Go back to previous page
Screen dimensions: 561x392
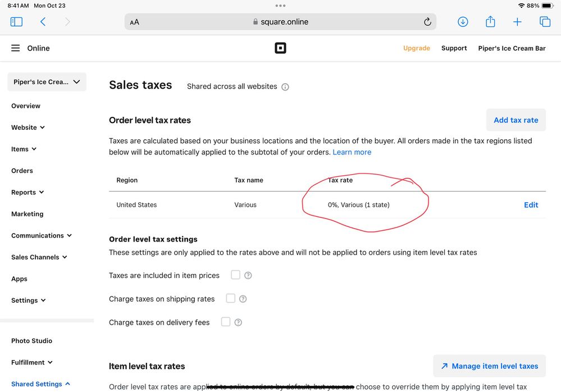coord(43,22)
